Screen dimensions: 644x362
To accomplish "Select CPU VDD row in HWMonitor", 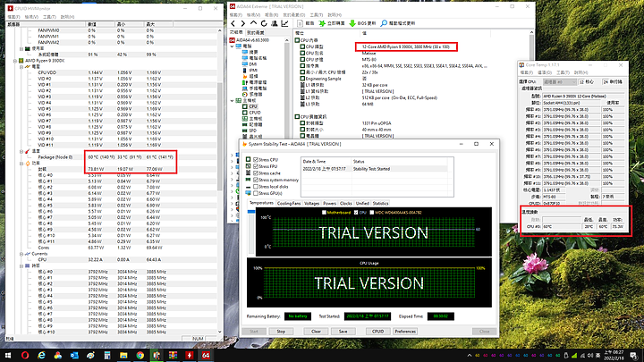I will tap(111, 72).
